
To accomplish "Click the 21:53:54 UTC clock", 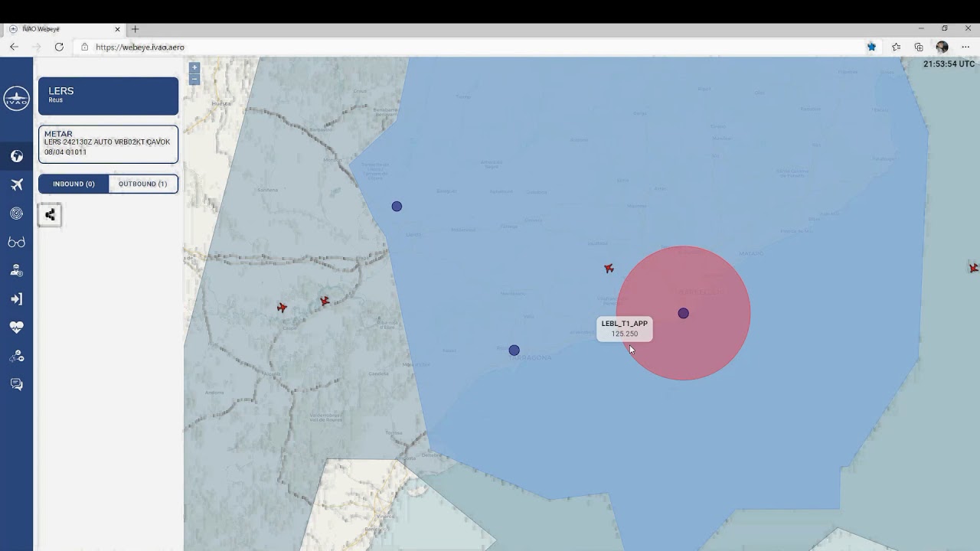I will click(949, 64).
